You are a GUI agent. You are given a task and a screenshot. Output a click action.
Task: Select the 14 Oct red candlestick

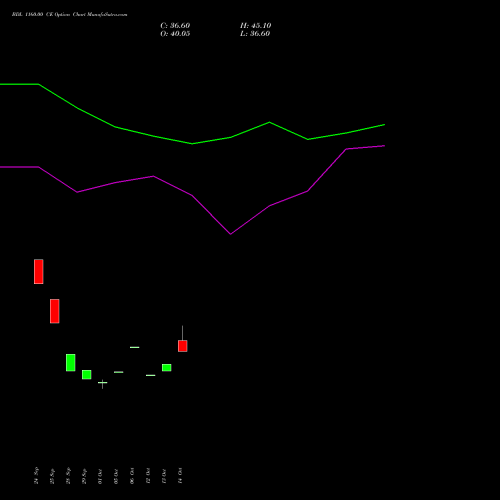pos(183,346)
